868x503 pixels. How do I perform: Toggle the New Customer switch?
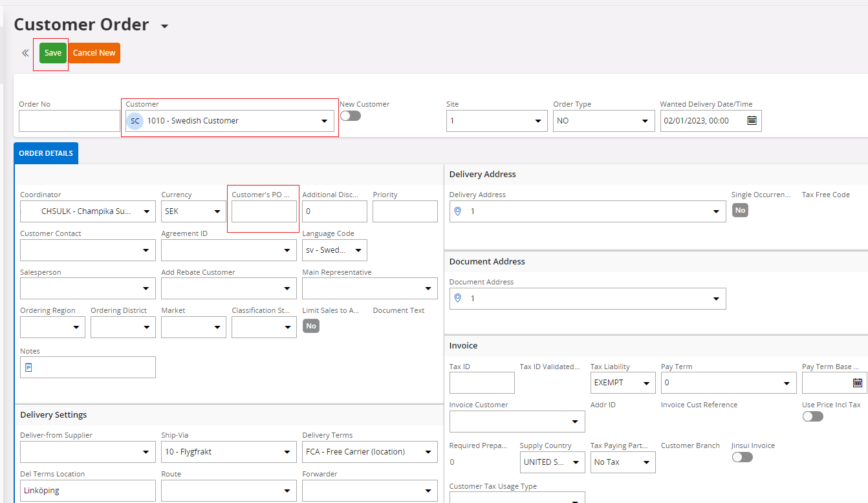pyautogui.click(x=350, y=116)
